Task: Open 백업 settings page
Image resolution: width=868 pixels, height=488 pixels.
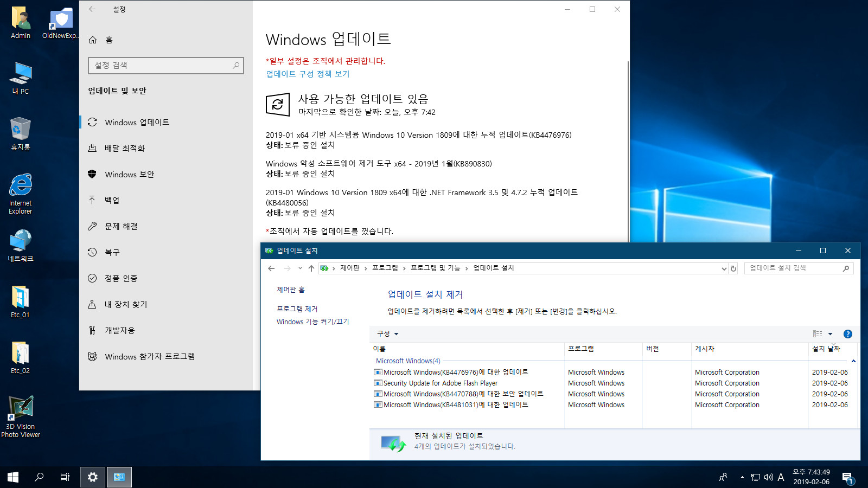Action: coord(165,200)
